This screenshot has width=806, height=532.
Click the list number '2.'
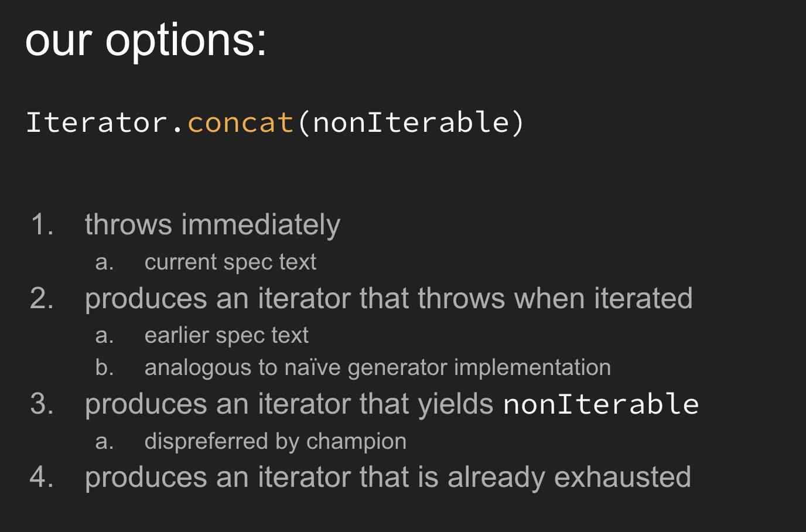click(42, 298)
